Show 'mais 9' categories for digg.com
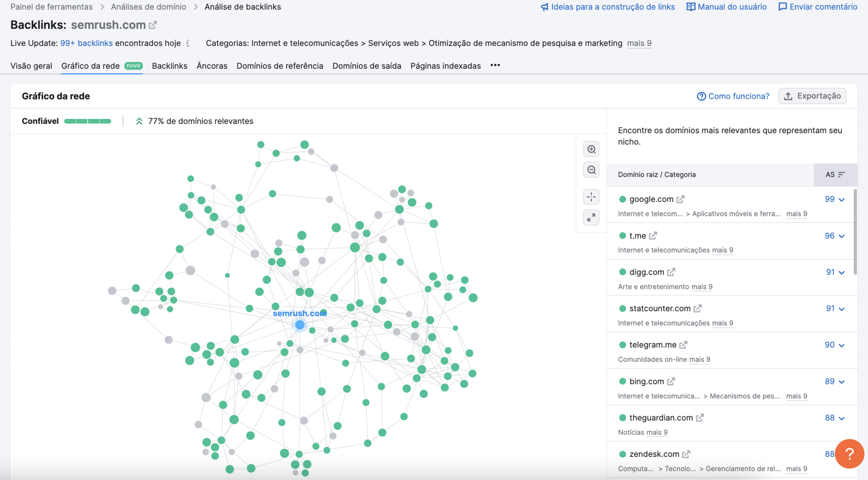The height and width of the screenshot is (480, 868). (x=702, y=287)
